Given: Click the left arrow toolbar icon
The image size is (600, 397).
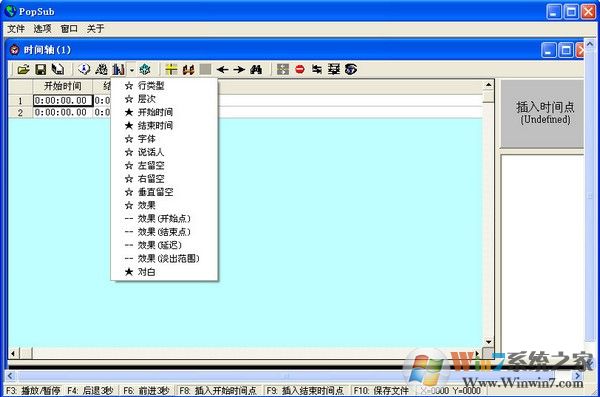Looking at the screenshot, I should click(222, 69).
